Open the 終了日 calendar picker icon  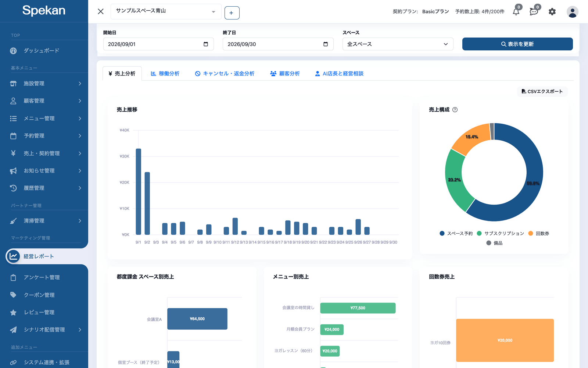click(x=325, y=44)
